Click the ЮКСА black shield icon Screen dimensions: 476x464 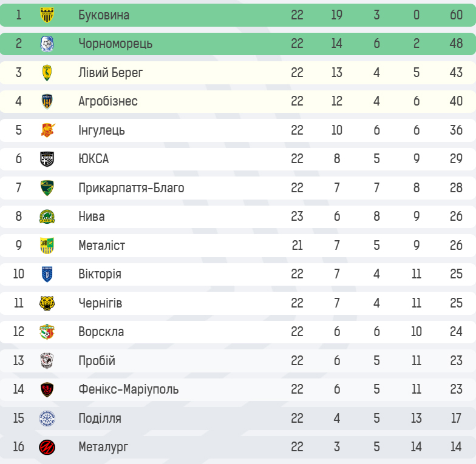(47, 159)
